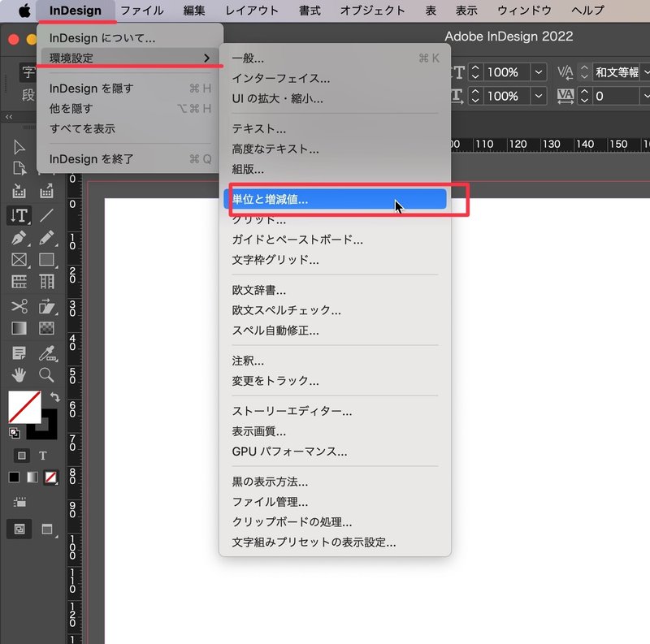The height and width of the screenshot is (644, 650).
Task: Select the Zoom magnifier tool
Action: coord(46,375)
